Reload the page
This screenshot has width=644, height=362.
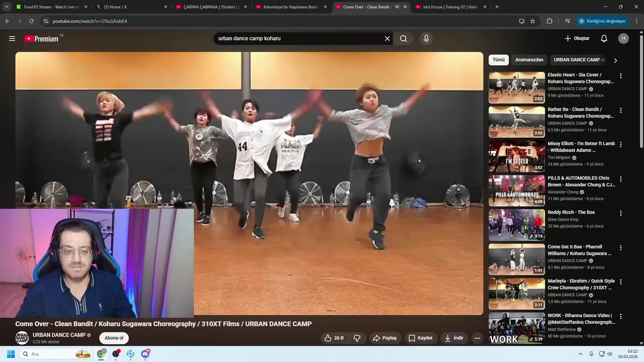[x=31, y=21]
